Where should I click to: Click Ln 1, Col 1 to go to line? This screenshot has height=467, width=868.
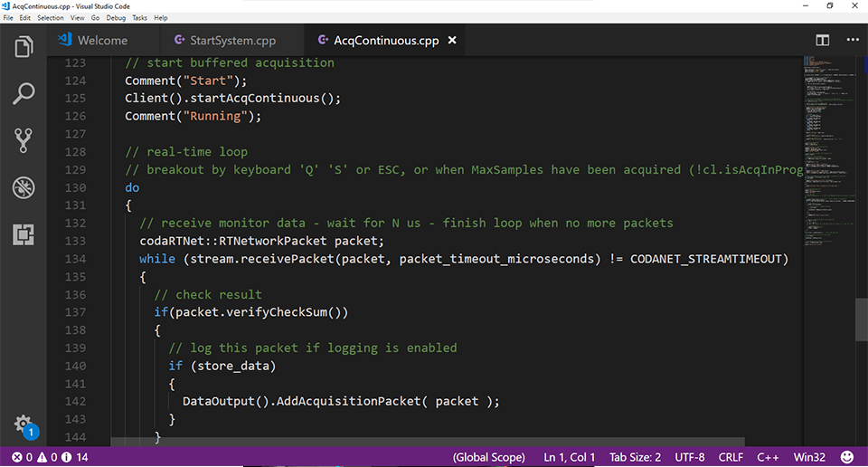(569, 457)
